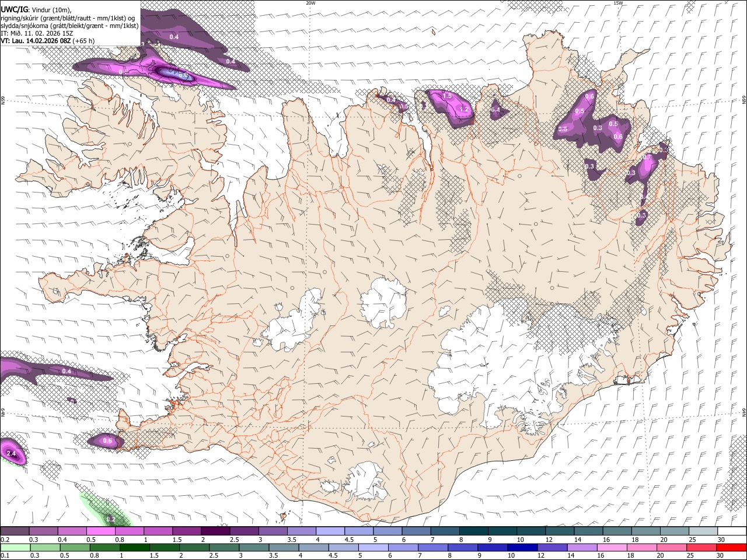Image resolution: width=747 pixels, height=560 pixels.
Task: Select the pale grey upper-row swatch starting at 25
Action: pyautogui.click(x=703, y=531)
